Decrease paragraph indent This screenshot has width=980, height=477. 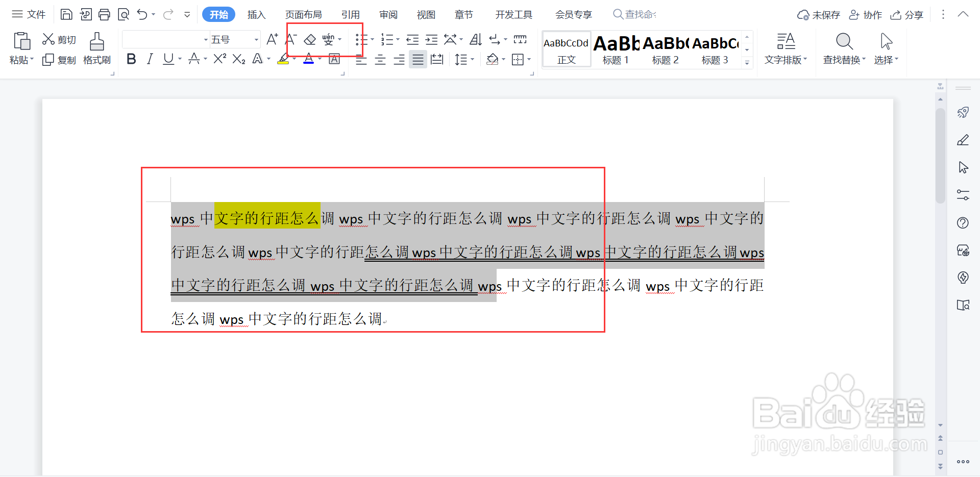coord(412,39)
